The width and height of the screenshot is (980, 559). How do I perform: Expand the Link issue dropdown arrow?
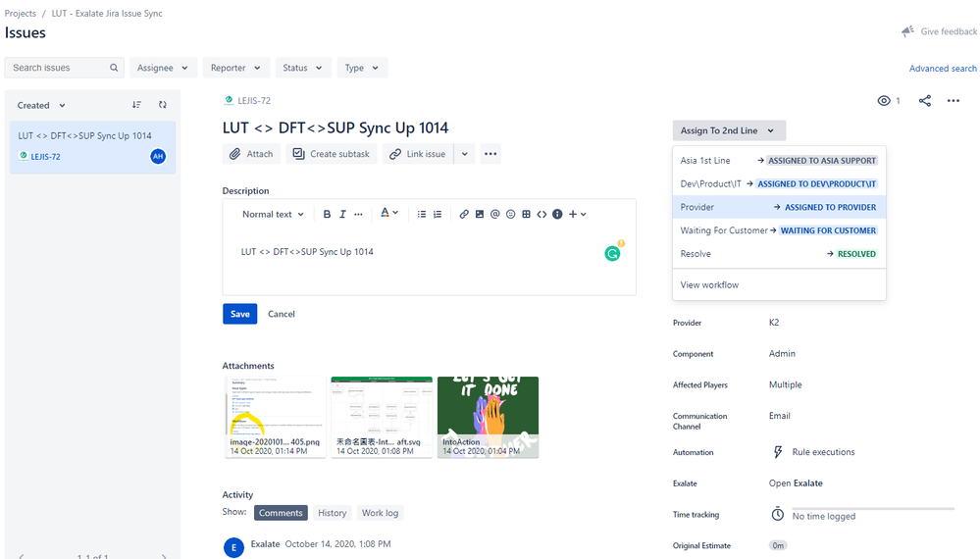464,154
